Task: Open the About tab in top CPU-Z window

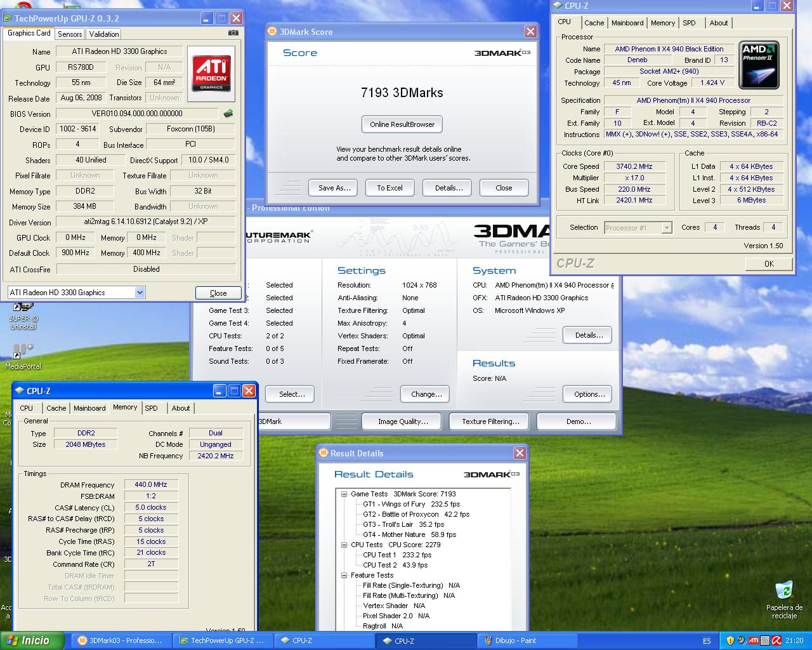Action: 719,23
